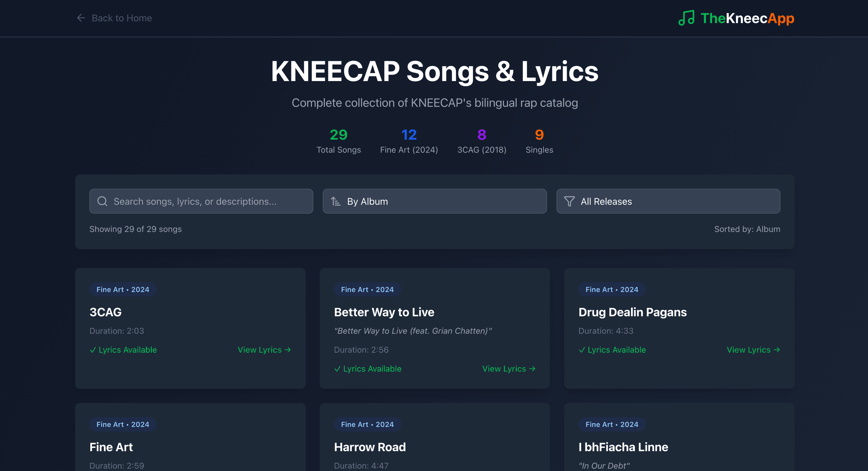Click Back to Home
868x471 pixels.
click(122, 18)
